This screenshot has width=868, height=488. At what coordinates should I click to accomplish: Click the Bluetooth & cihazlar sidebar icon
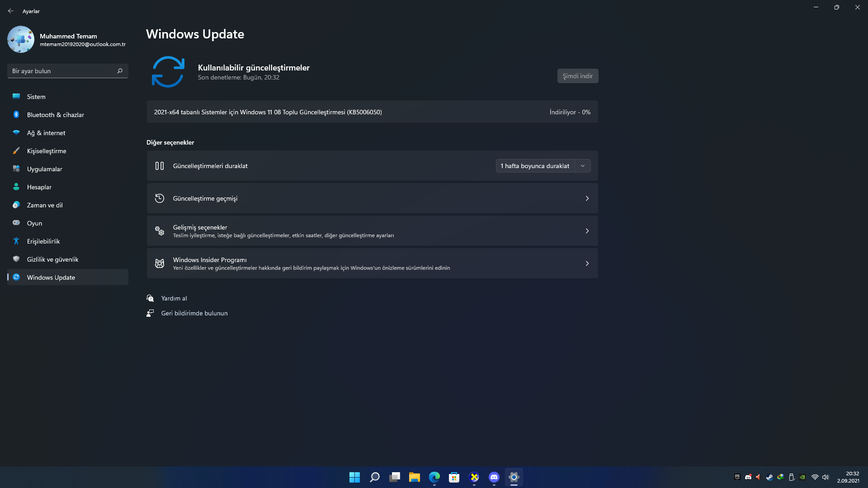(16, 115)
